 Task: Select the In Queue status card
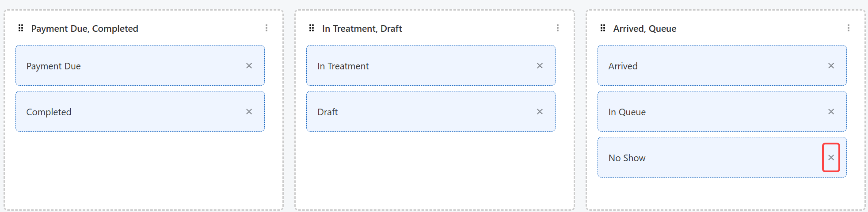712,112
